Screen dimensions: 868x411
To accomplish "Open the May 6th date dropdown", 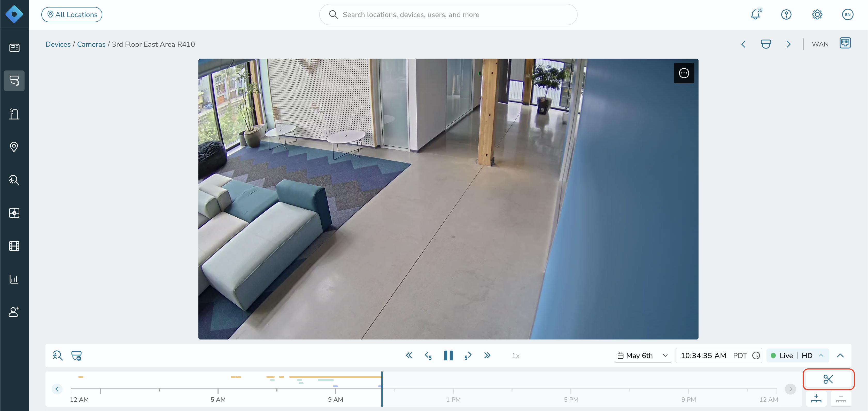I will 642,355.
